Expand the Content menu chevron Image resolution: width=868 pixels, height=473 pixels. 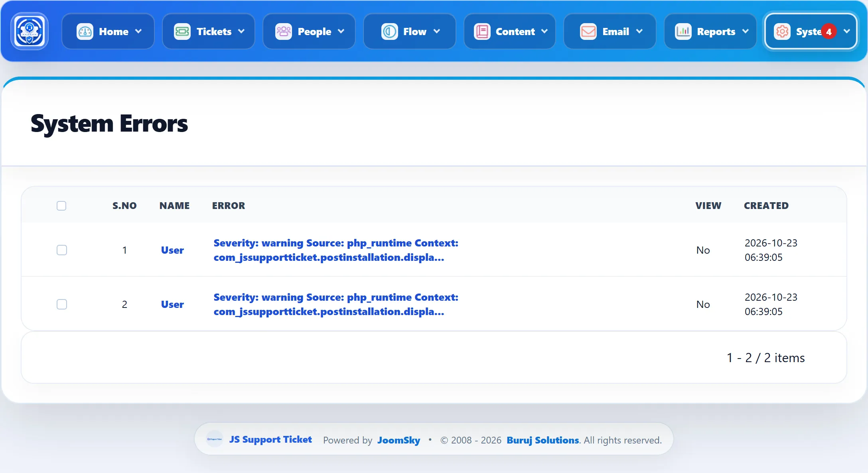(x=544, y=32)
